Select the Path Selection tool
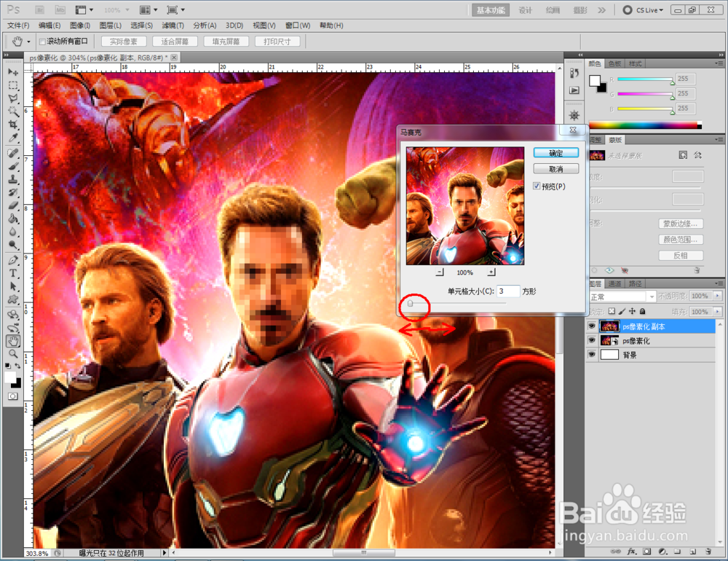The image size is (728, 561). coord(13,286)
